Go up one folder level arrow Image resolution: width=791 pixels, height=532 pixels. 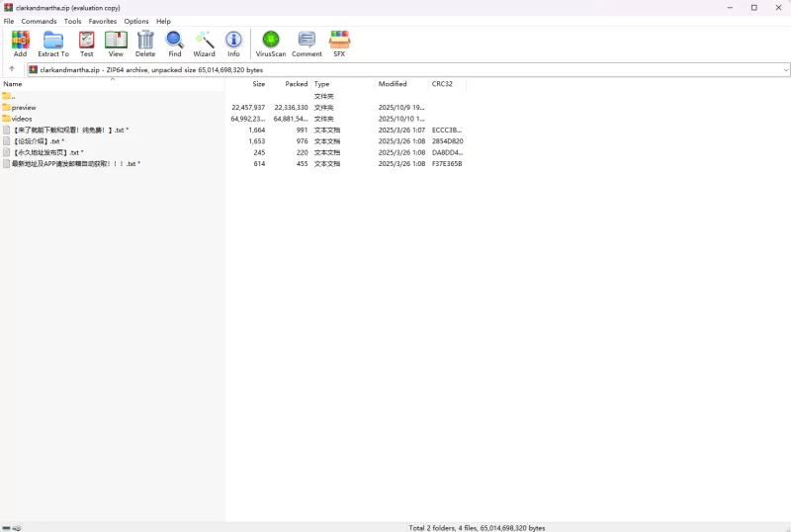tap(12, 69)
